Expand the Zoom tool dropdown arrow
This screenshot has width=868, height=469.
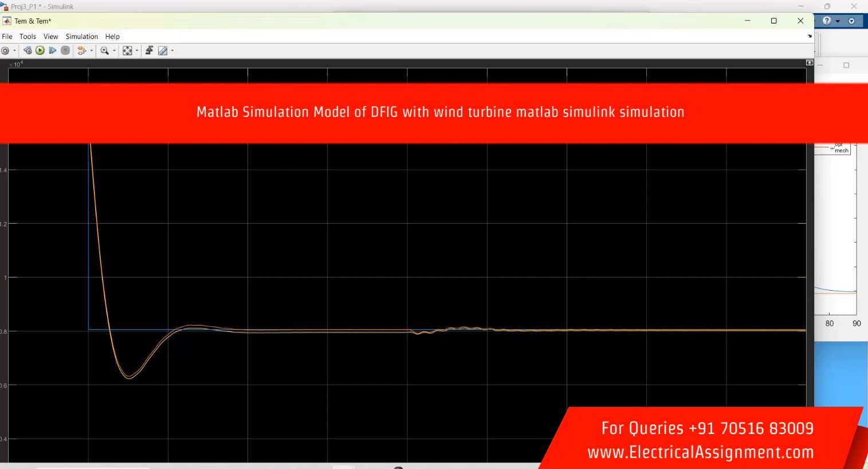(x=114, y=51)
